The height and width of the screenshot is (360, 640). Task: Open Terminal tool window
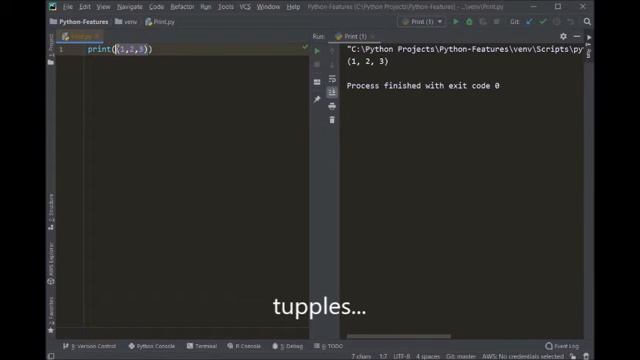[x=202, y=346]
